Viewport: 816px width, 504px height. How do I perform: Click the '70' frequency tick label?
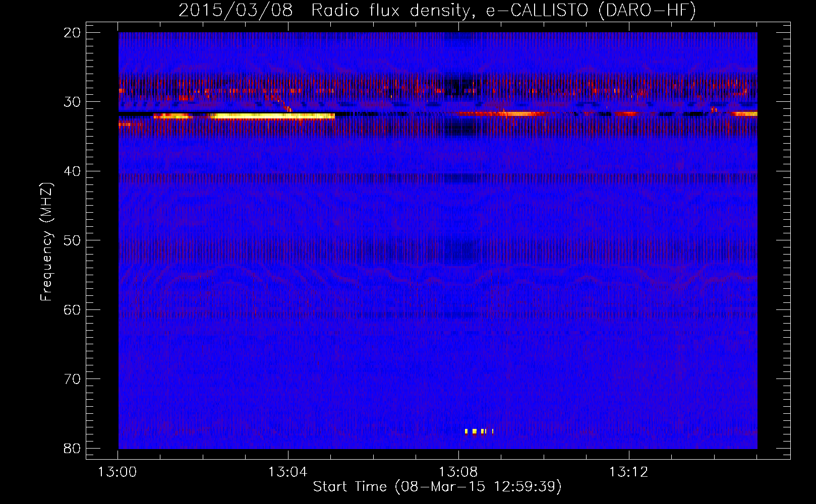73,379
